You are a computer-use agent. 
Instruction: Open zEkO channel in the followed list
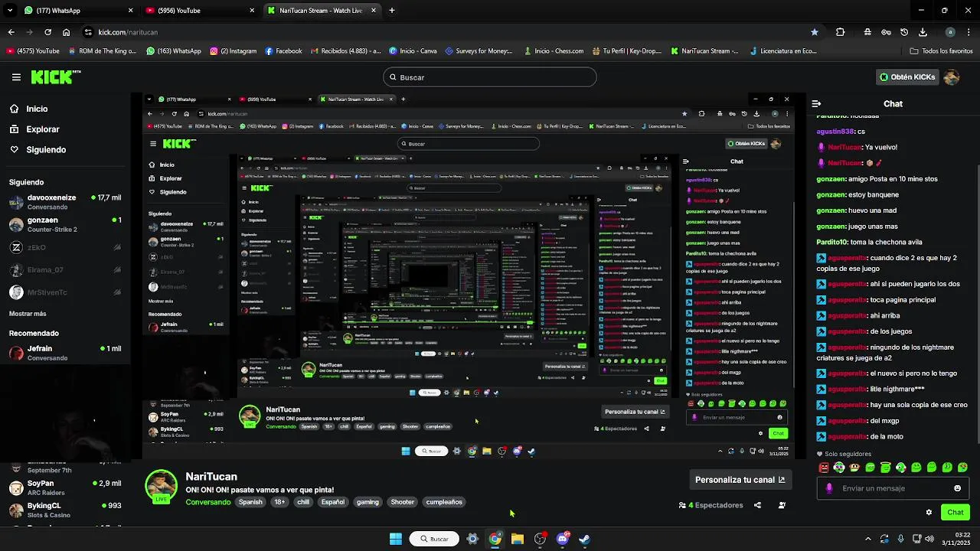coord(65,247)
